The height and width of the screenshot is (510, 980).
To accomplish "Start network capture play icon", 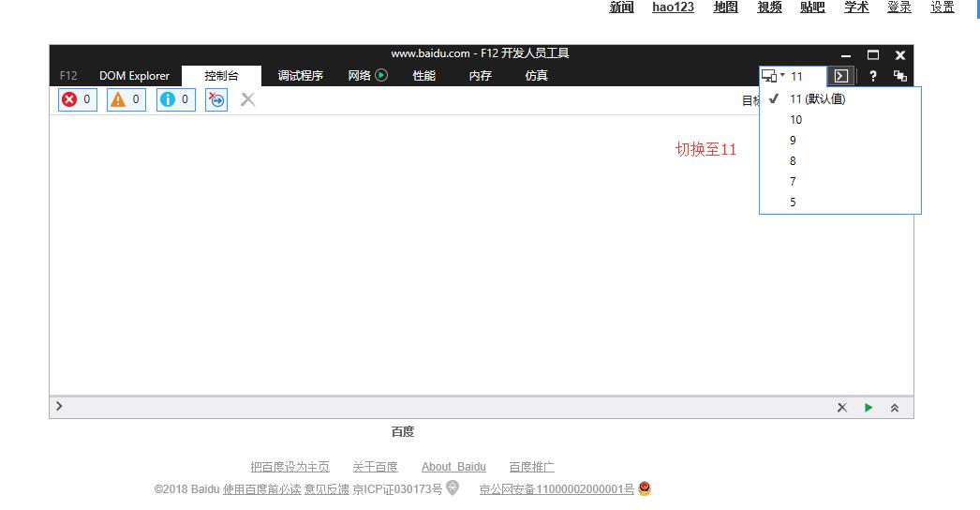I will 381,75.
